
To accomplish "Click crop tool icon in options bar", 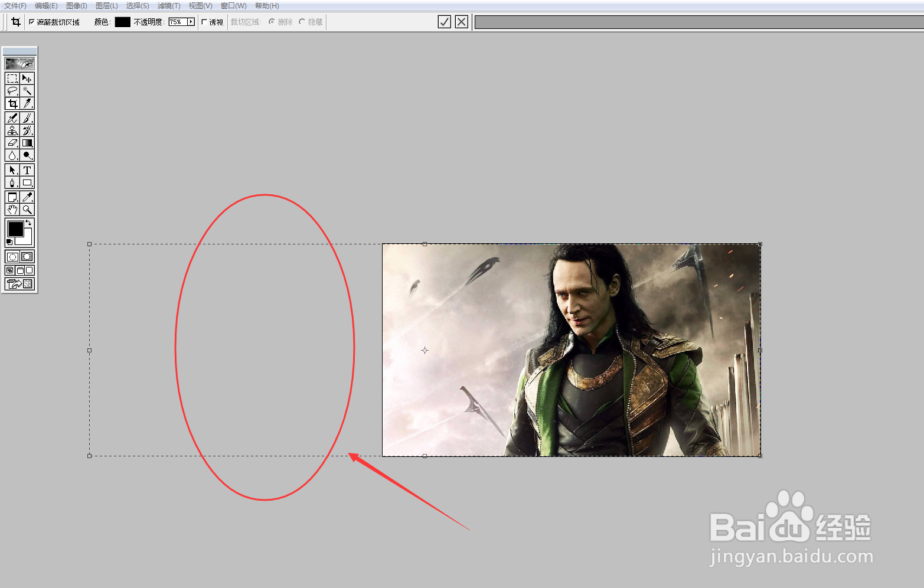I will click(x=16, y=22).
